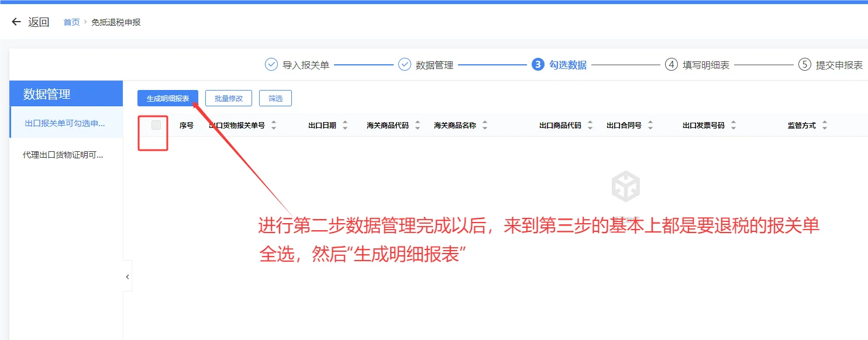The width and height of the screenshot is (868, 340).
Task: Click the completed checkmark icon on 数据管理 step
Action: click(404, 65)
